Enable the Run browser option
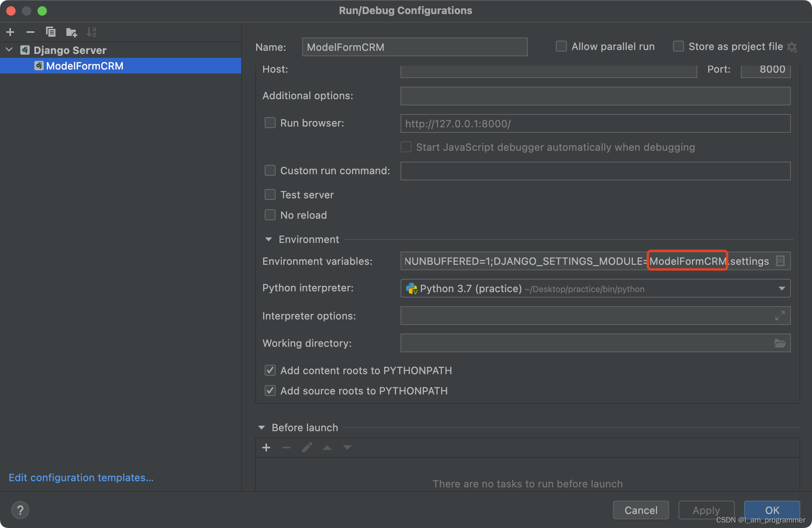812x528 pixels. tap(270, 123)
